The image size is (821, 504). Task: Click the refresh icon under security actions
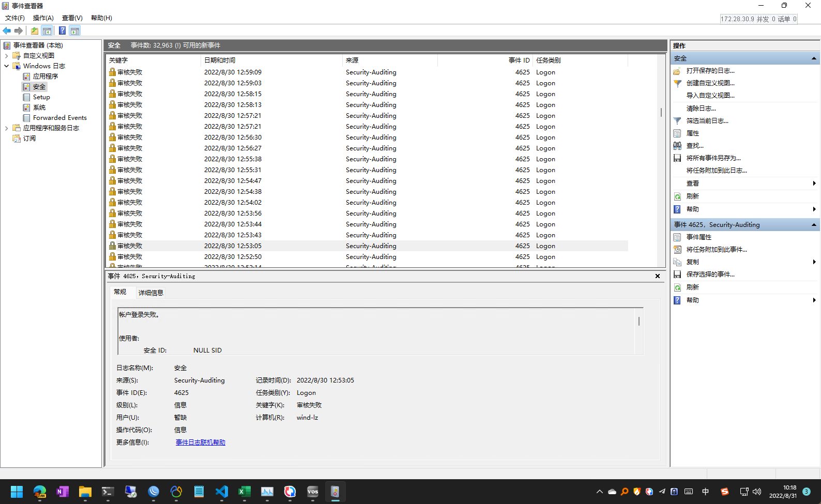click(x=677, y=196)
